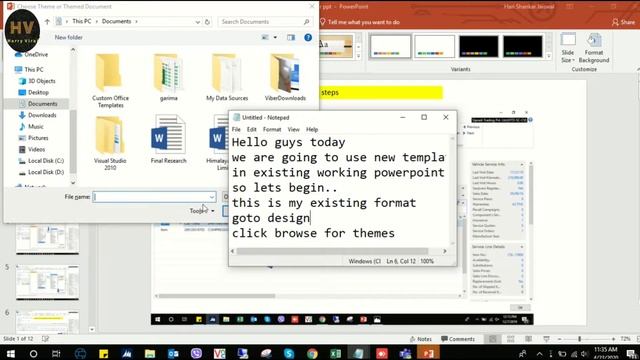Click the zoom in plus button
This screenshot has height=360, width=640.
613,339
